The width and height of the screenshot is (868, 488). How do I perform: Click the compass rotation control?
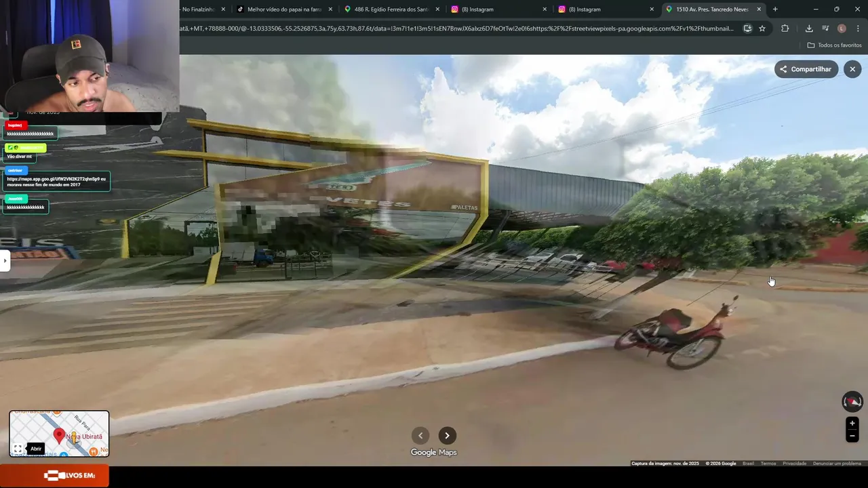coord(852,402)
